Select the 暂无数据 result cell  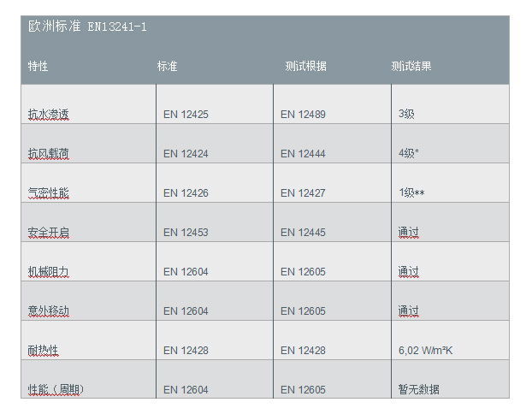418,389
